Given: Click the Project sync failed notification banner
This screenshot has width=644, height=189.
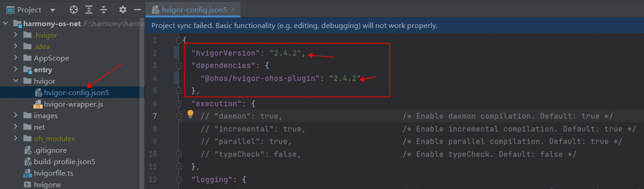Looking at the screenshot, I should [x=394, y=25].
